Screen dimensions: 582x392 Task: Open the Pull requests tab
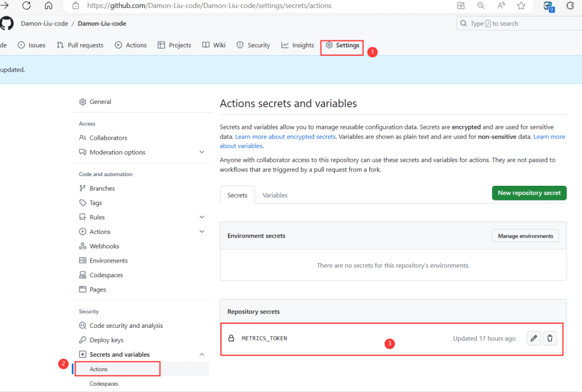tap(80, 45)
